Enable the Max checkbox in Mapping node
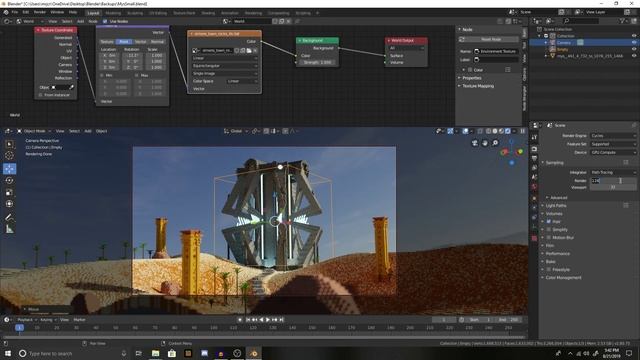The width and height of the screenshot is (640, 360). 136,76
